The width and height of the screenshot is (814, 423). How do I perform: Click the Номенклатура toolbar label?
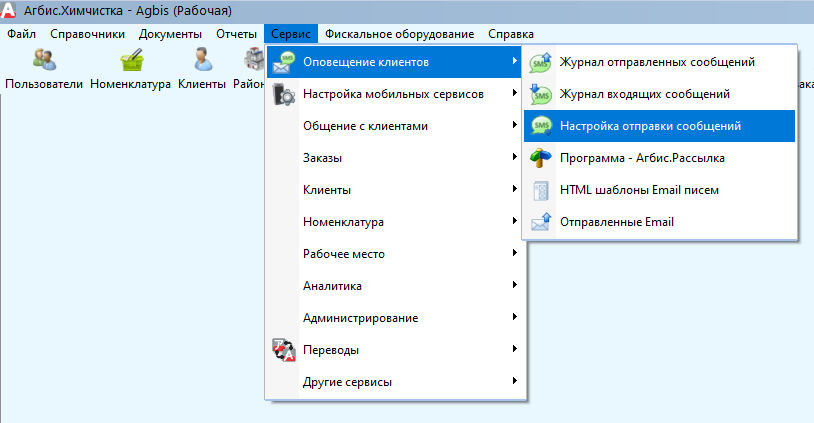click(130, 84)
